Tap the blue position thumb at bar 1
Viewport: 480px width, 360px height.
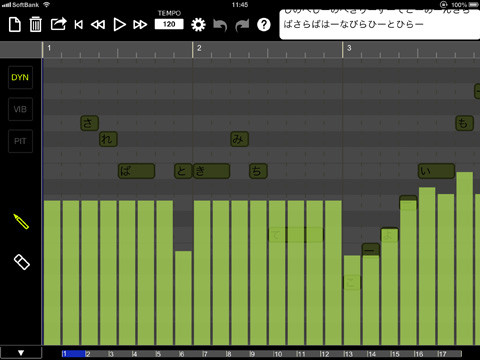pyautogui.click(x=74, y=354)
